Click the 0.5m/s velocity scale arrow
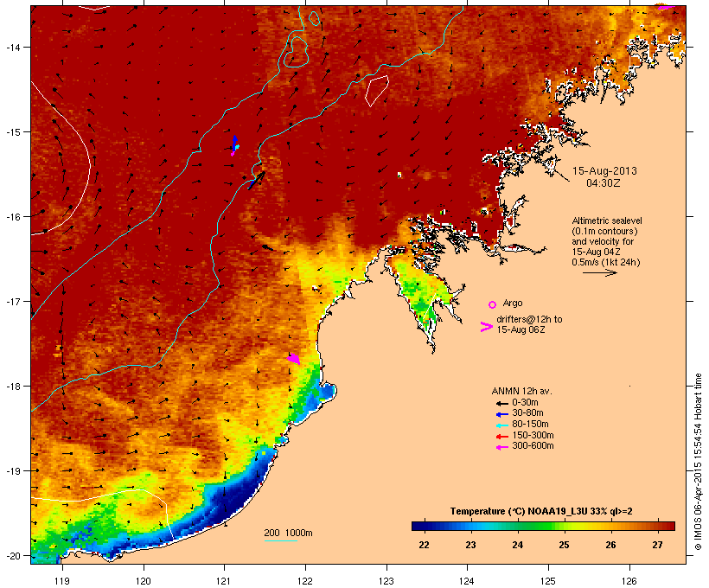 [x=599, y=272]
